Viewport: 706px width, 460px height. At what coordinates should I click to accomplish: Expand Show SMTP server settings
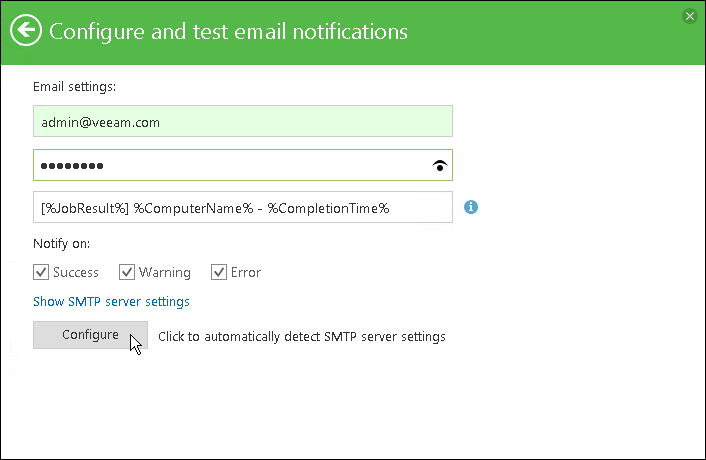[x=111, y=301]
